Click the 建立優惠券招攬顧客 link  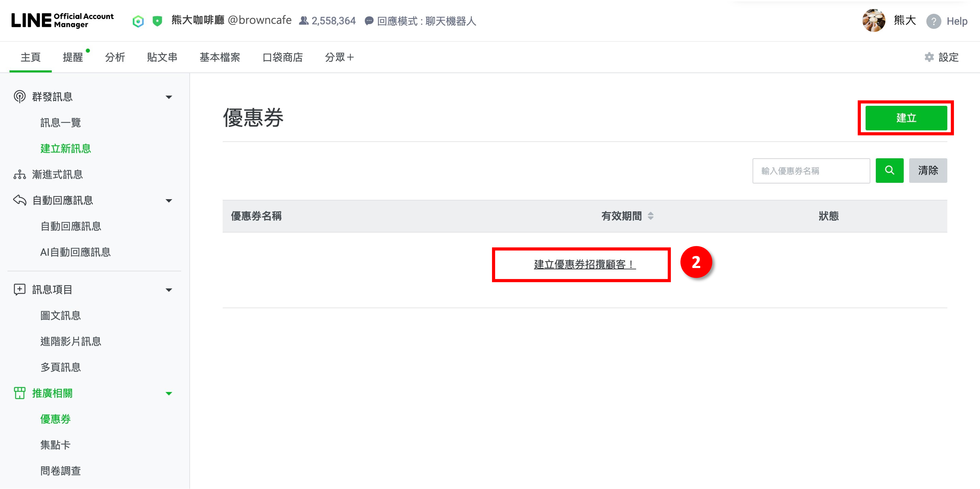(x=584, y=264)
